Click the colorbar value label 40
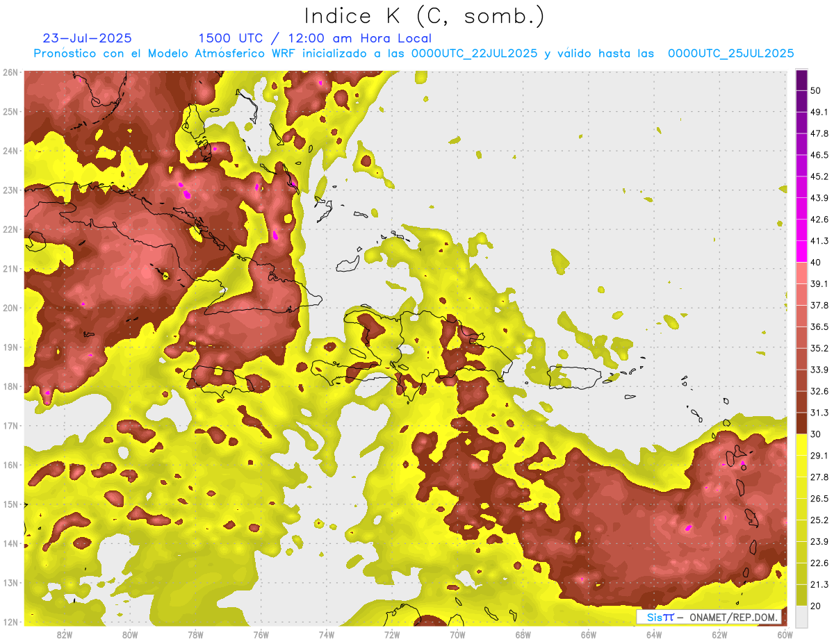Screen dimensions: 834x644 [816, 262]
